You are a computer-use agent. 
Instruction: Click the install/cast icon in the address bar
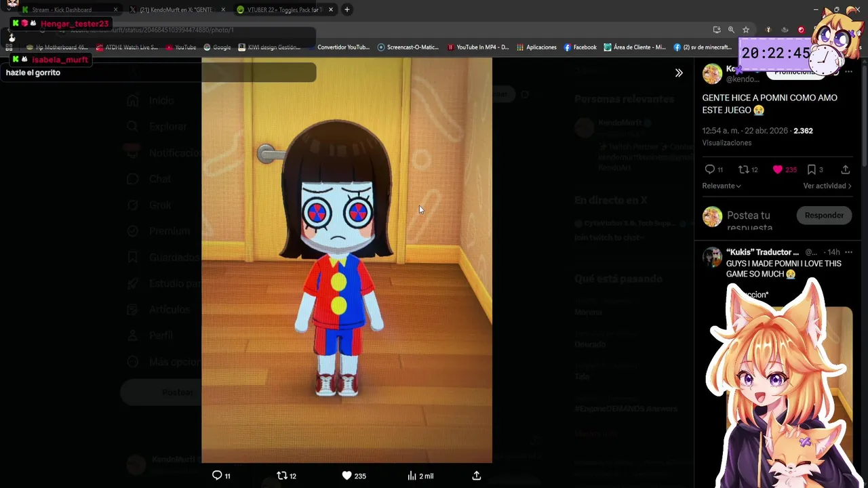717,30
